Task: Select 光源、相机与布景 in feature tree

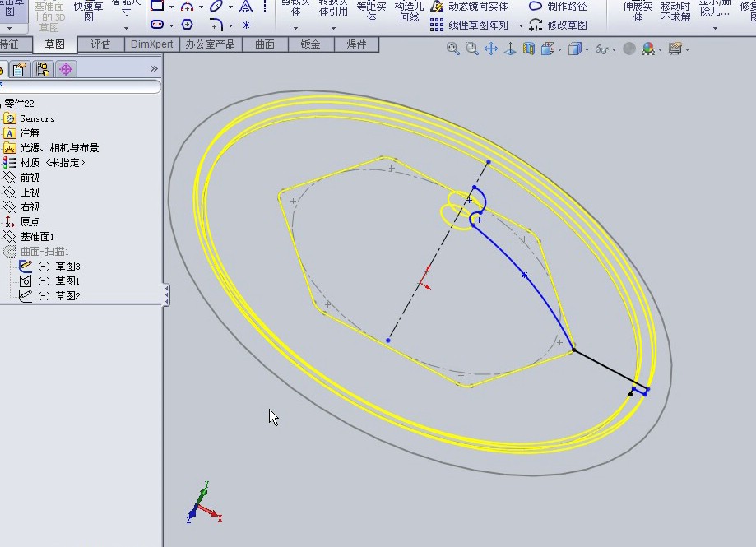Action: 51,148
